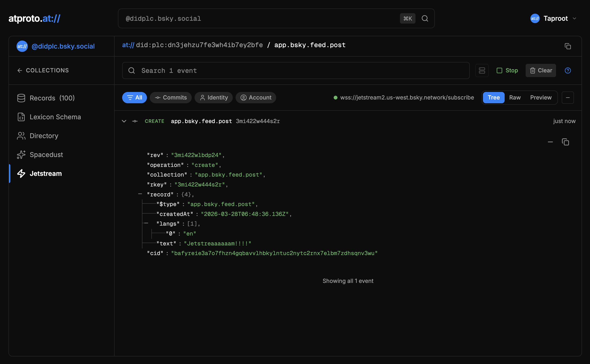The width and height of the screenshot is (590, 364).
Task: Open Spacedust from the sidebar
Action: point(46,155)
